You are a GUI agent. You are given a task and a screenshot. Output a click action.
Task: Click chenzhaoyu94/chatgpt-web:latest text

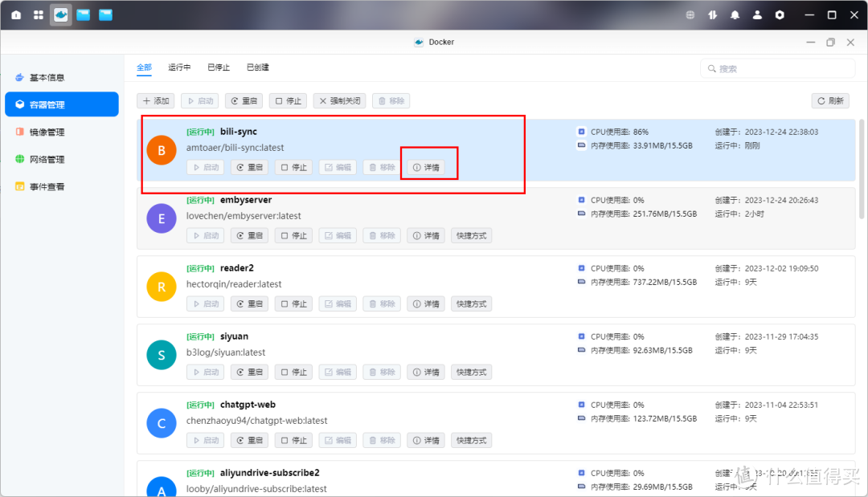[x=257, y=421]
